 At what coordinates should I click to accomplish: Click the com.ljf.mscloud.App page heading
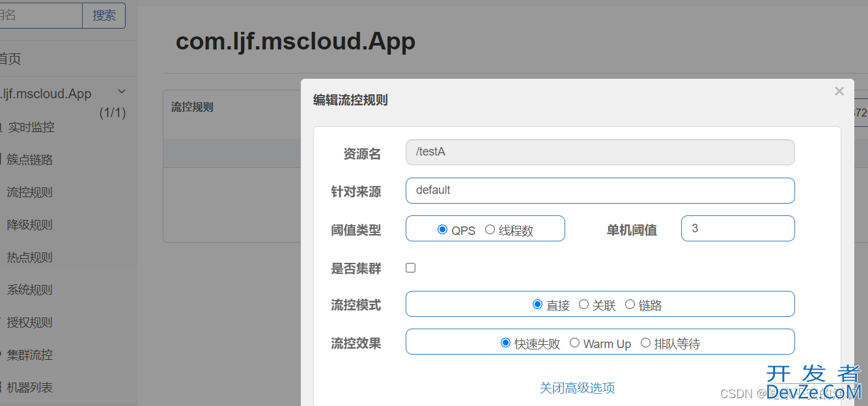point(296,41)
